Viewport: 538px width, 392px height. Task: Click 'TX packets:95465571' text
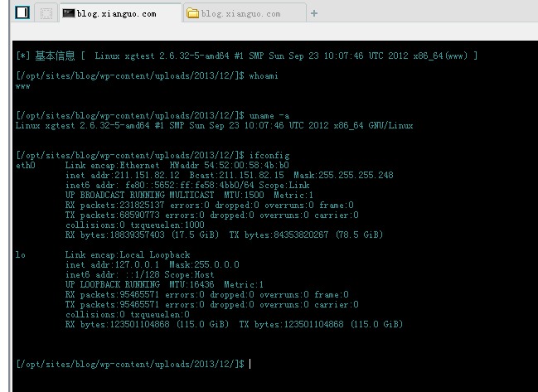click(113, 304)
